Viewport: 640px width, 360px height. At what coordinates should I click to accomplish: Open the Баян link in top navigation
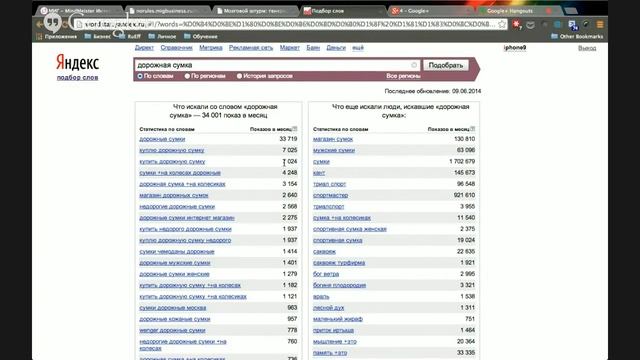pyautogui.click(x=313, y=48)
